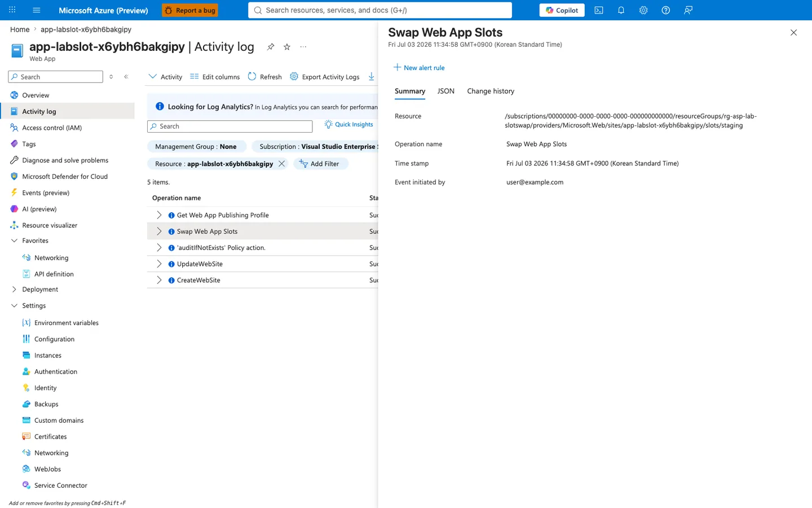Remove the Resource filter pill

[282, 164]
